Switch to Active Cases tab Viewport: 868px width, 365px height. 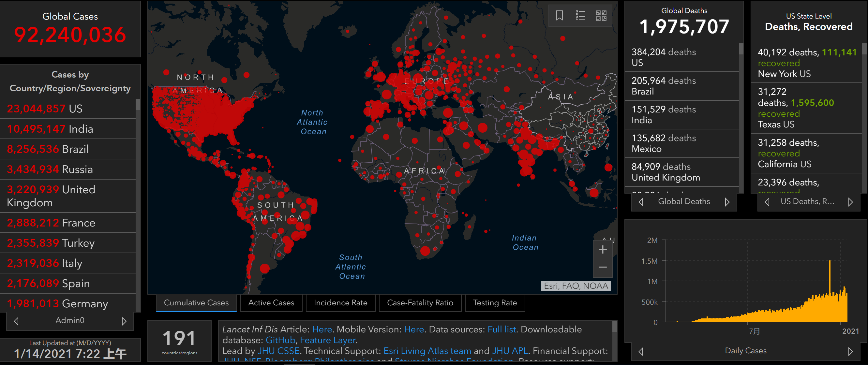click(x=271, y=303)
